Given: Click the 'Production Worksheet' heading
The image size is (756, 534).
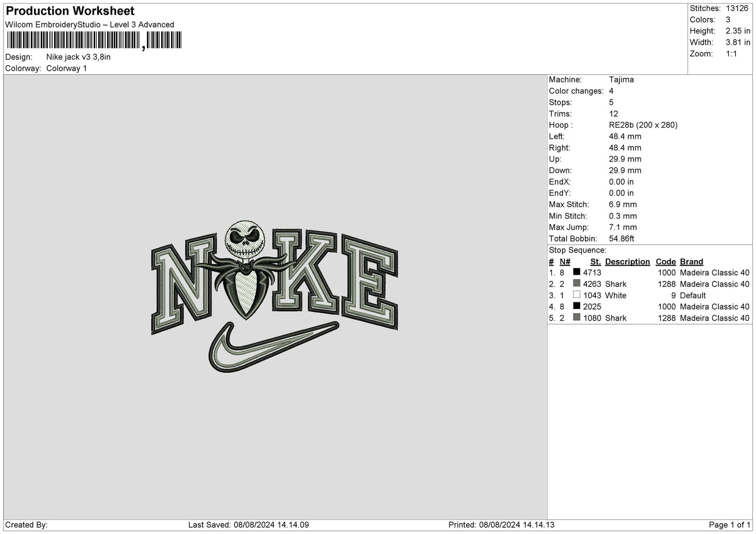Looking at the screenshot, I should (70, 11).
